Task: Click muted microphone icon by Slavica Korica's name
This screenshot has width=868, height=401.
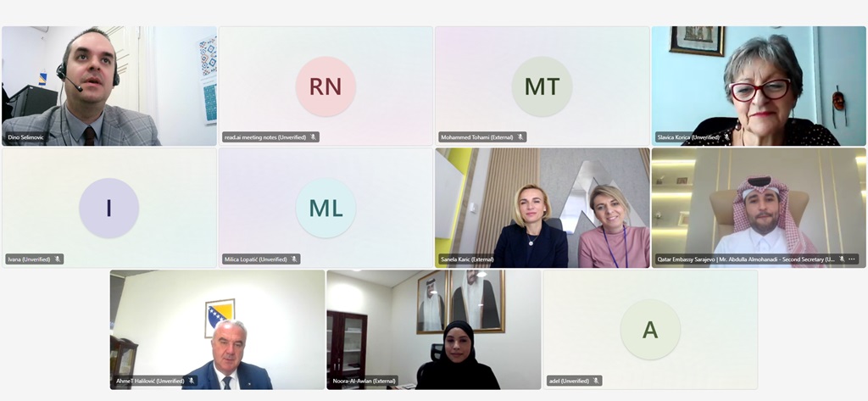Action: (x=726, y=137)
